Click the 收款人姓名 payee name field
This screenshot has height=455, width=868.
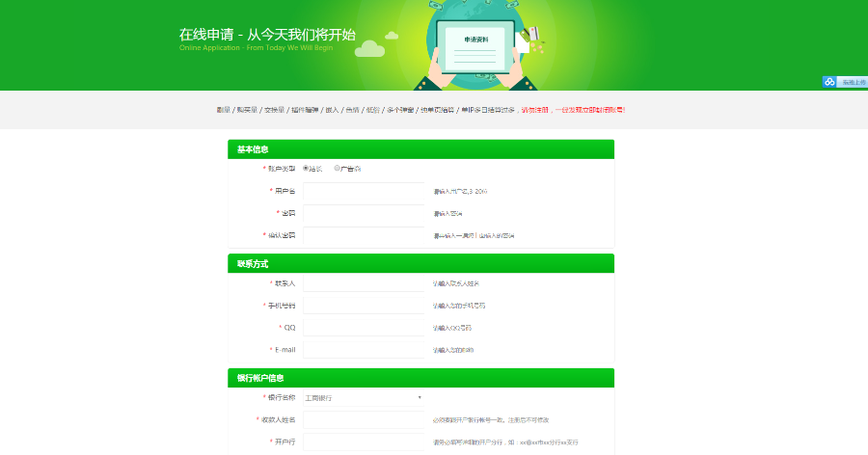[x=364, y=419]
